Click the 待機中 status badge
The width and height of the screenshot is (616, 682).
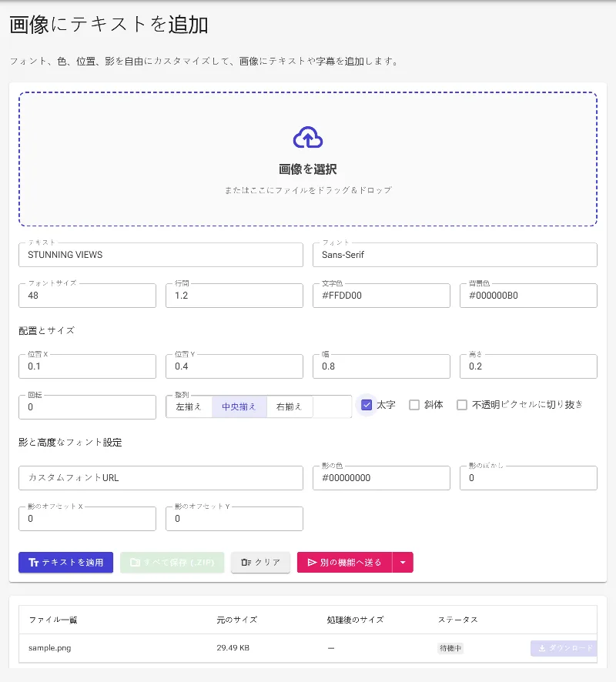(450, 648)
